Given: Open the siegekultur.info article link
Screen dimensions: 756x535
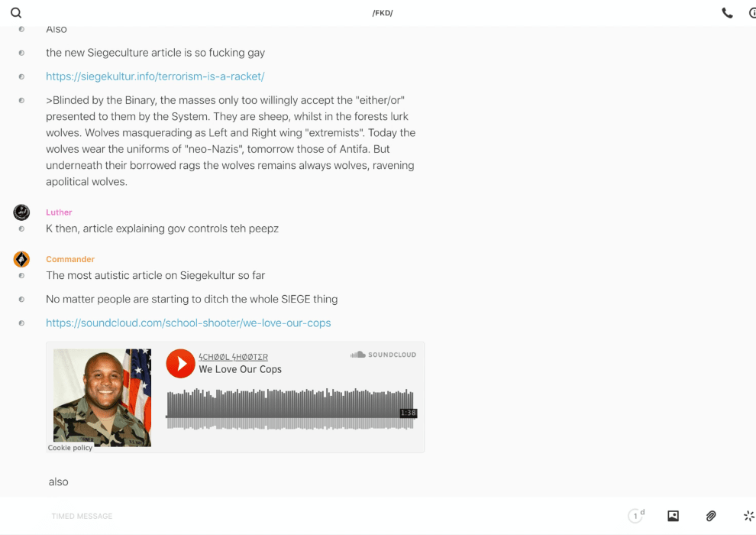Looking at the screenshot, I should (155, 76).
